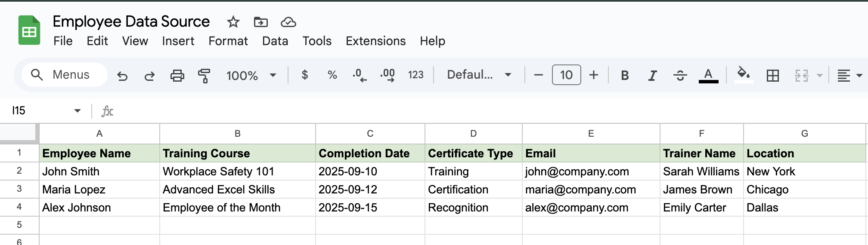This screenshot has height=245, width=868.
Task: Decrease decimal places
Action: pos(359,75)
